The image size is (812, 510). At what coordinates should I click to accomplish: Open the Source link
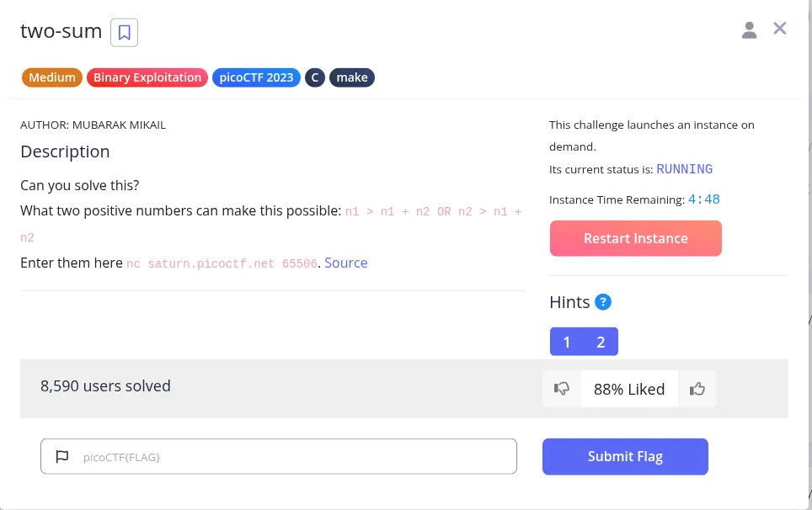click(345, 263)
